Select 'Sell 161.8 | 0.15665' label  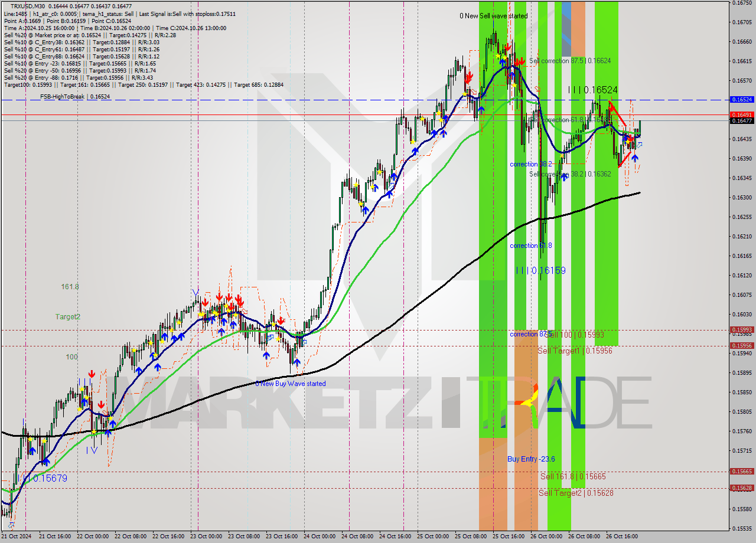(x=573, y=476)
